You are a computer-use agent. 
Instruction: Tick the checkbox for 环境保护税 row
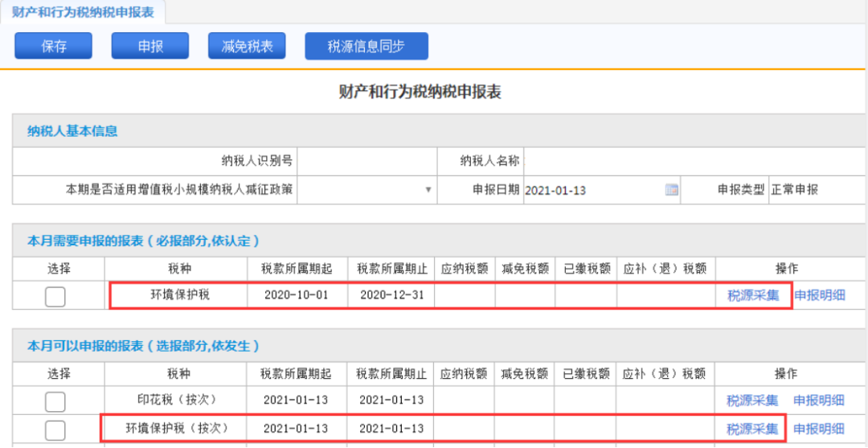(x=55, y=297)
